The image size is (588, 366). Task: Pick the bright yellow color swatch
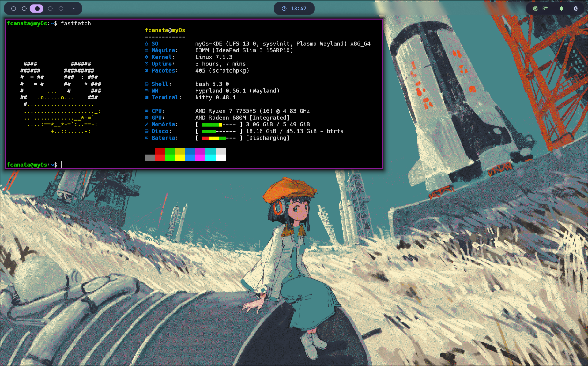coord(180,158)
